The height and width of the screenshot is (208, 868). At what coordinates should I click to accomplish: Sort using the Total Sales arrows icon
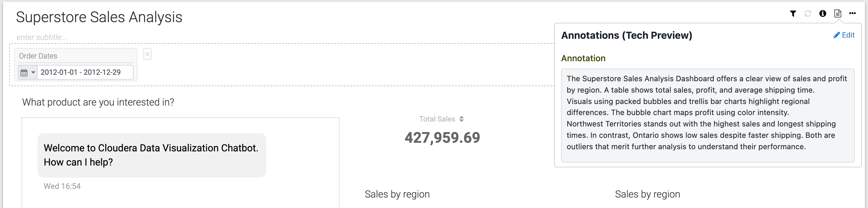click(461, 119)
